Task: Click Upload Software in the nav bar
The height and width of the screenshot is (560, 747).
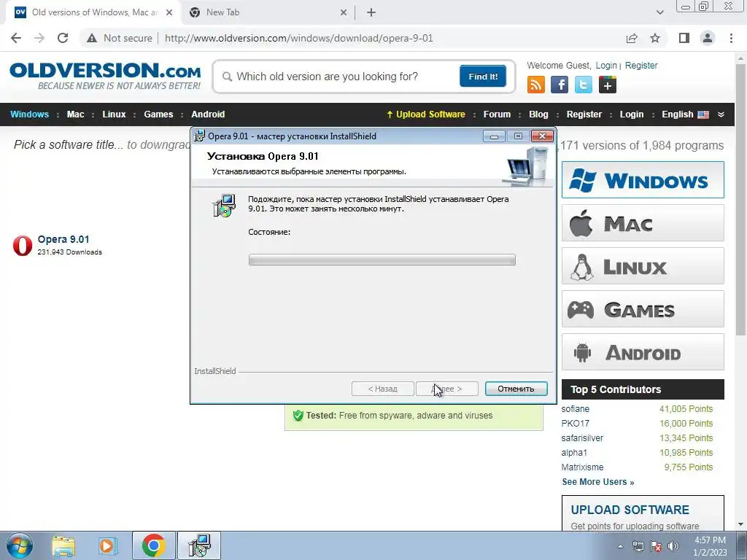Action: click(x=426, y=114)
